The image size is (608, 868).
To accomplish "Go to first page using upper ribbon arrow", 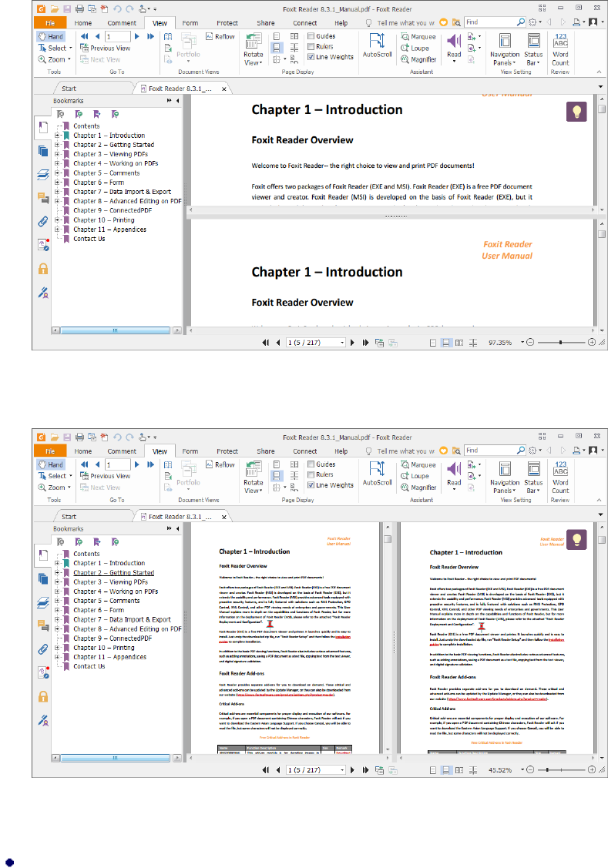I will click(84, 36).
